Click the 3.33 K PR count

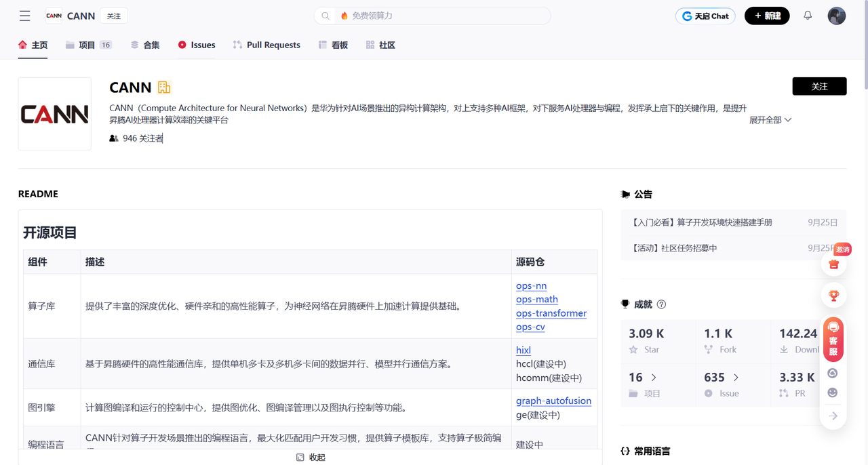797,377
